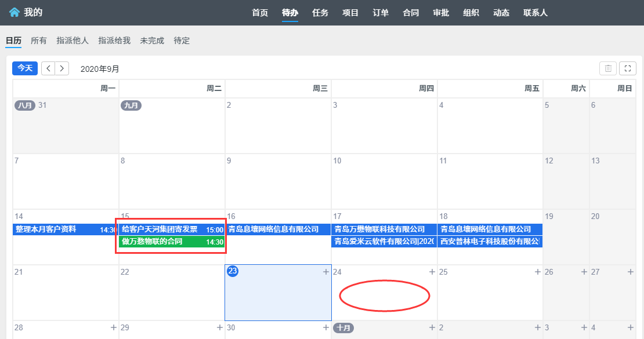The width and height of the screenshot is (644, 339).
Task: Open the 任务 menu
Action: tap(320, 13)
